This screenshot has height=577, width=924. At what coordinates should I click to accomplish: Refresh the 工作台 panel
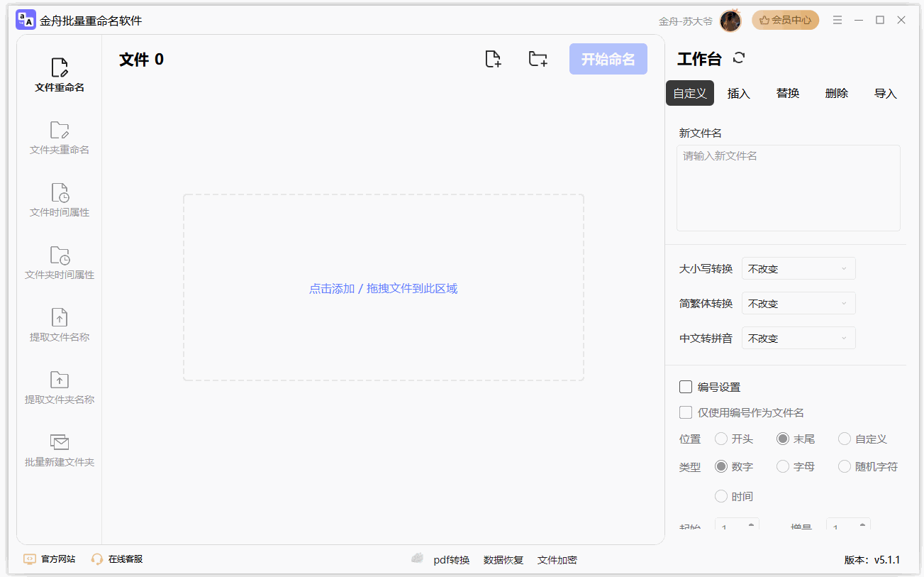tap(739, 58)
